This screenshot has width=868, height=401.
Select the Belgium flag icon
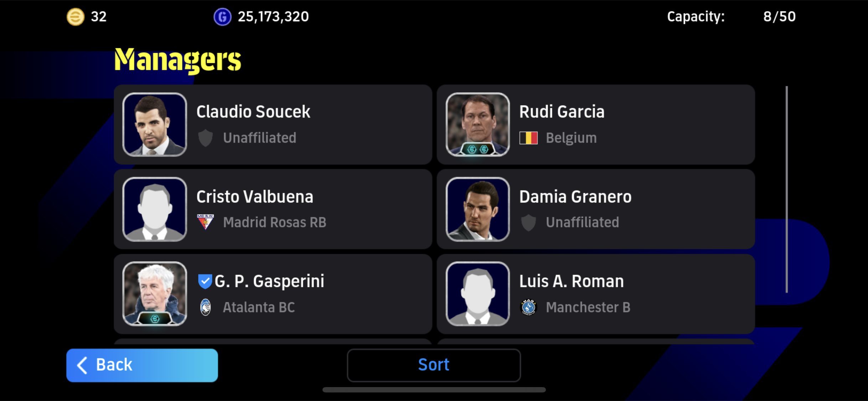pos(528,138)
